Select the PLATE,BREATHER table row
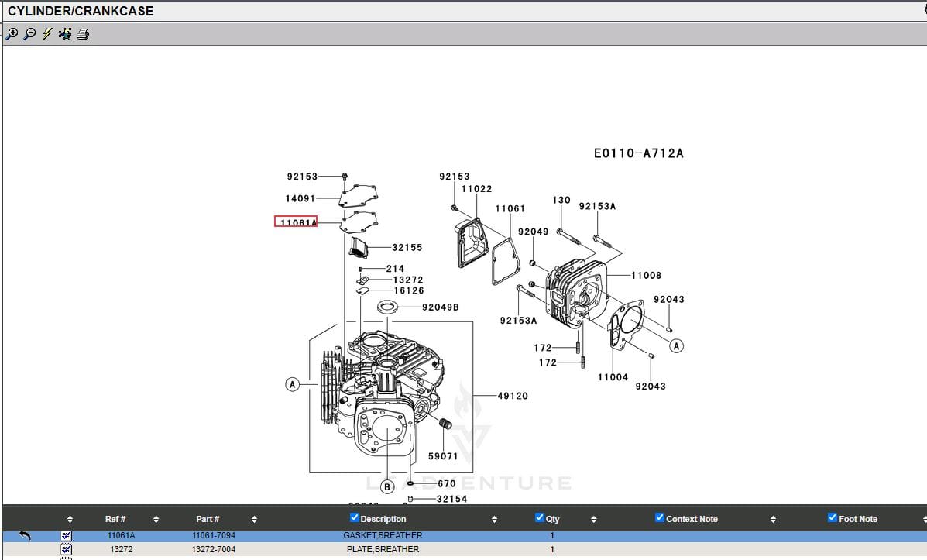This screenshot has width=927, height=560. (383, 549)
